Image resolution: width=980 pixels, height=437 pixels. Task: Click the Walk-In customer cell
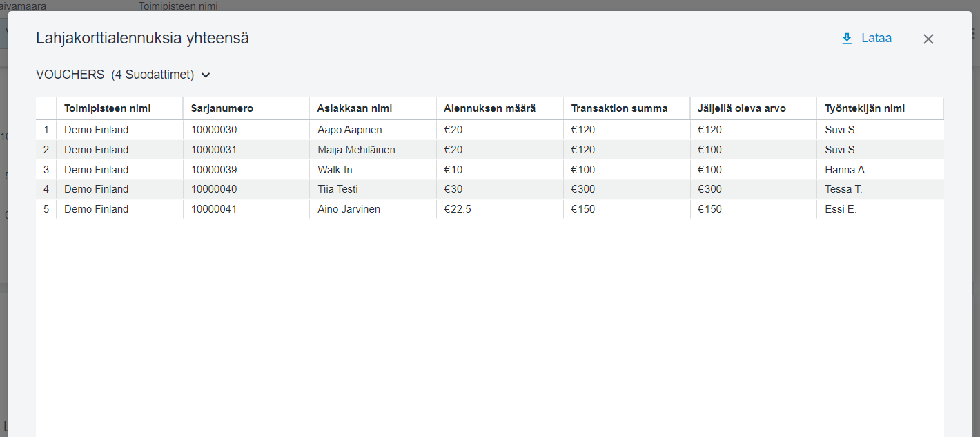pos(335,170)
